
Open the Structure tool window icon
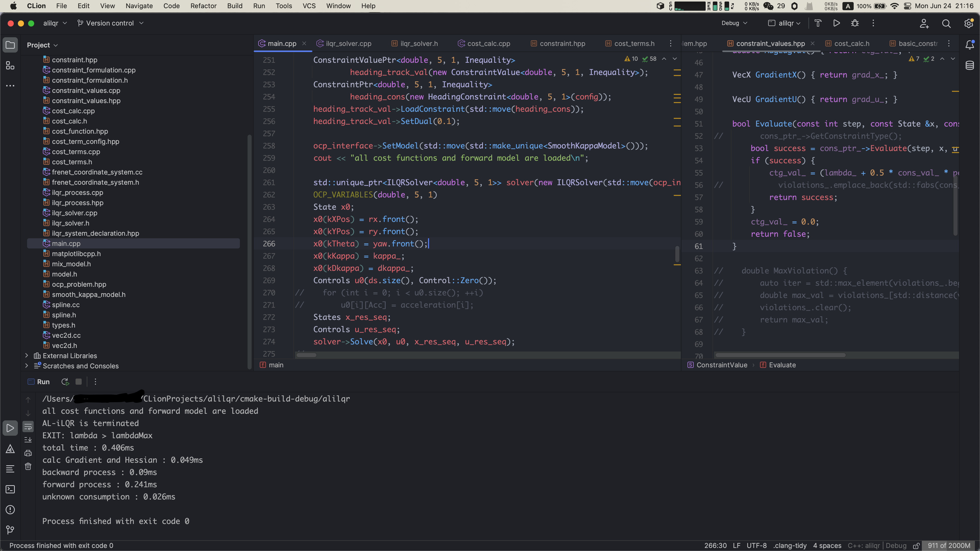pyautogui.click(x=10, y=65)
